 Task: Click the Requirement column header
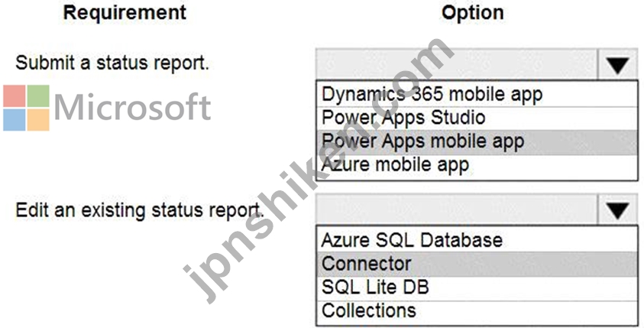click(x=125, y=12)
